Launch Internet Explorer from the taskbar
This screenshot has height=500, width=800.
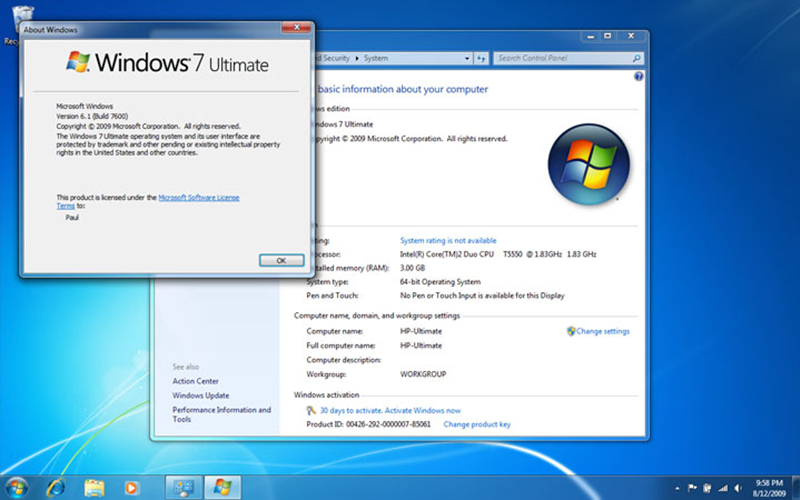pos(56,487)
